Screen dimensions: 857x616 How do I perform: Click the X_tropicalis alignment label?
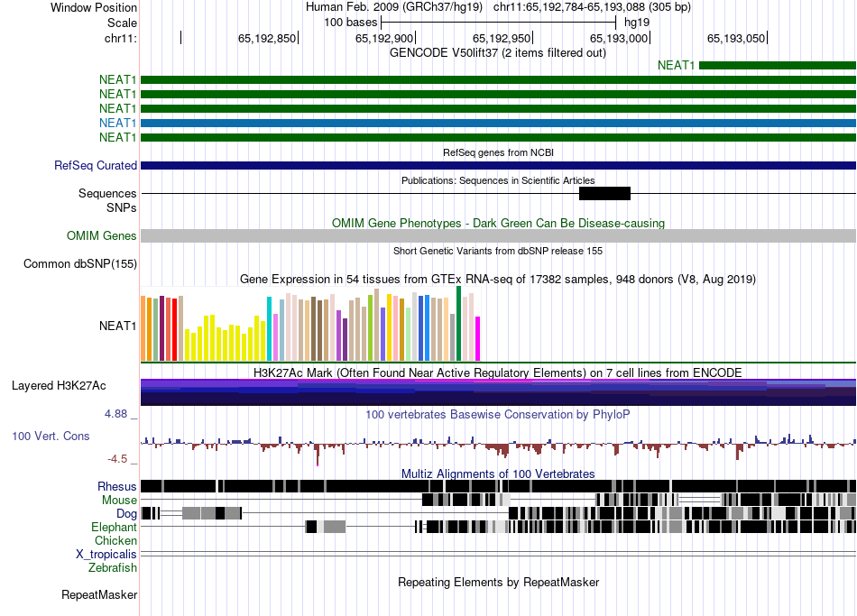[x=106, y=555]
